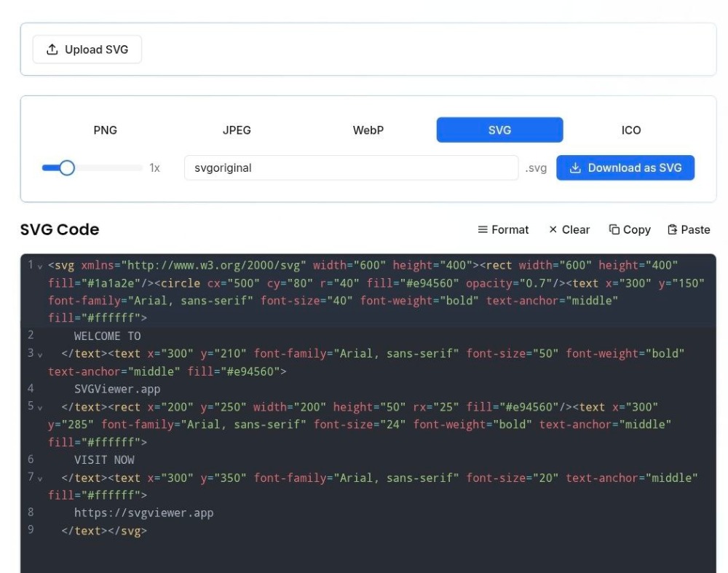Click the https://svgviewer.app text in code
Viewport: 728px width, 573px height.
[x=143, y=513]
